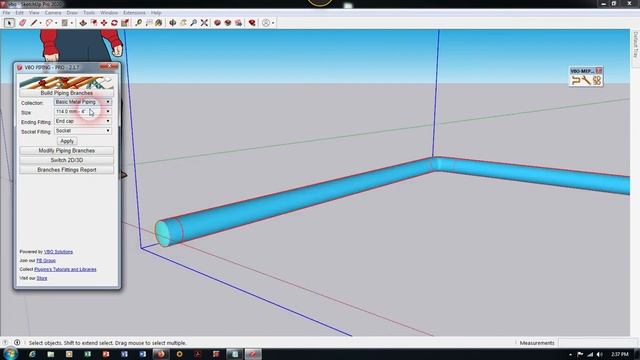Click the volume tray icon

599,354
